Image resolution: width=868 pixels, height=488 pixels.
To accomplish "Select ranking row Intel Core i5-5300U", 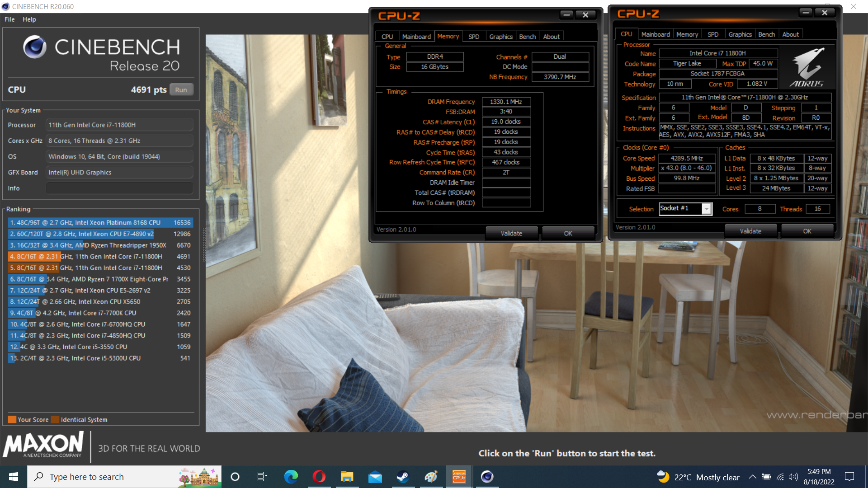I will (100, 358).
